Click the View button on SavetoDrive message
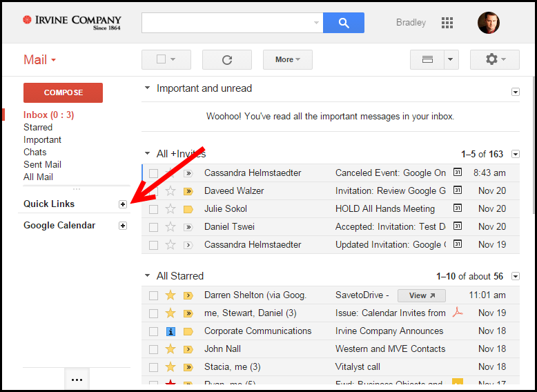This screenshot has width=537, height=392. pos(422,295)
